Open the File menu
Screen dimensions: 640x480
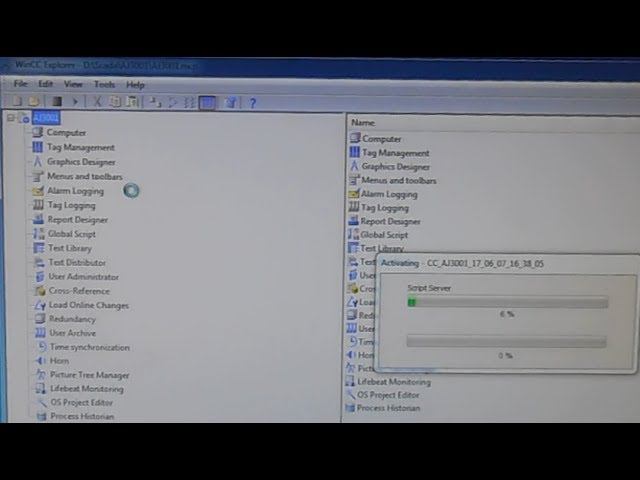coord(21,84)
